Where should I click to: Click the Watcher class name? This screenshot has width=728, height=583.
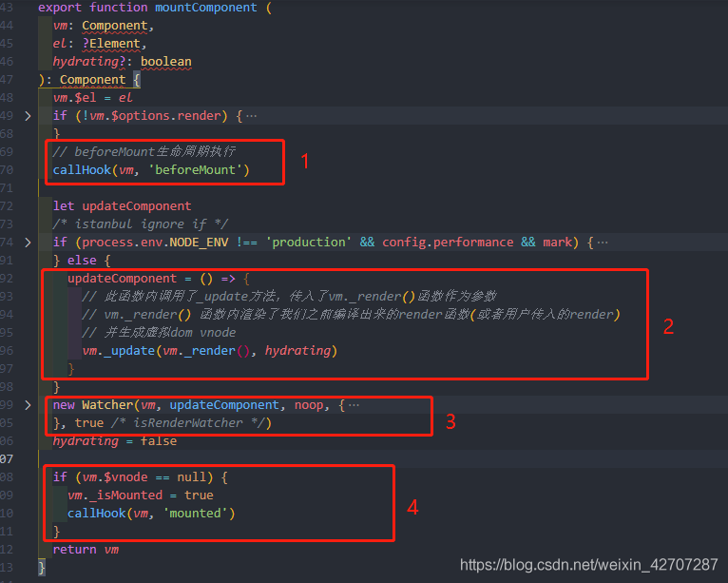[x=107, y=405]
